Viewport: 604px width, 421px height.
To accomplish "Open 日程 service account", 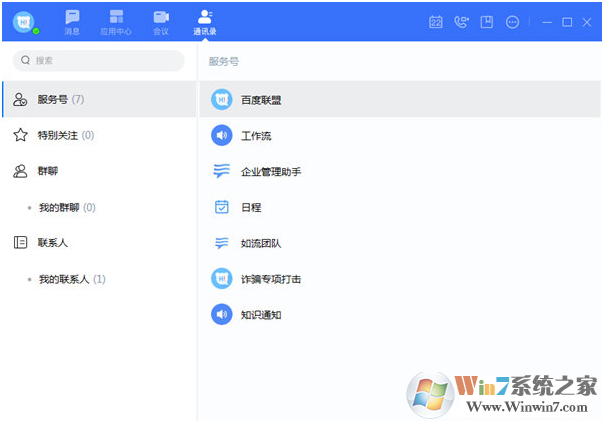I will [x=400, y=207].
